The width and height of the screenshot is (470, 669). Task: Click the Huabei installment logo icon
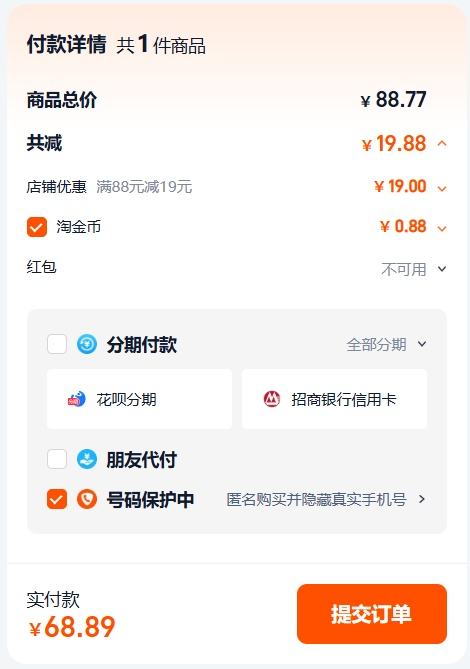(77, 399)
